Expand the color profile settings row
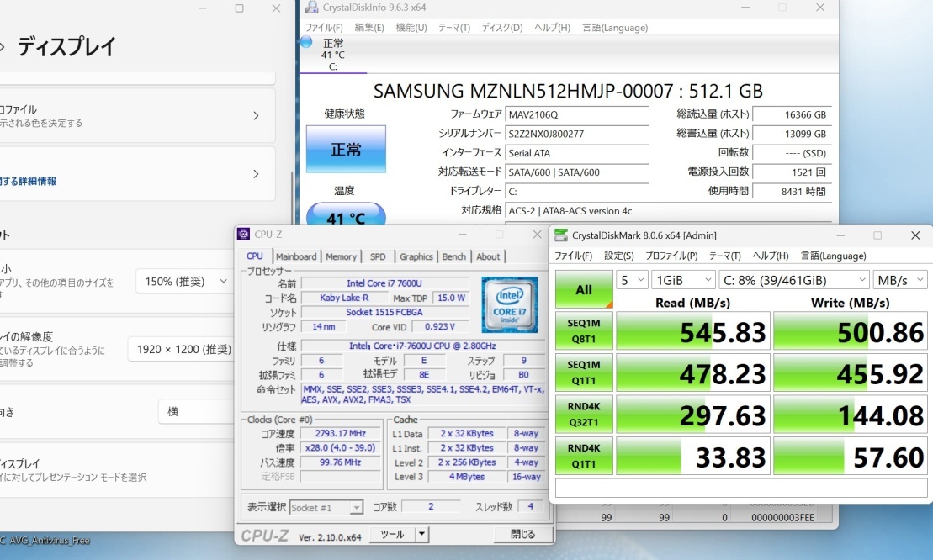Screen dimensions: 933x560 137,116
